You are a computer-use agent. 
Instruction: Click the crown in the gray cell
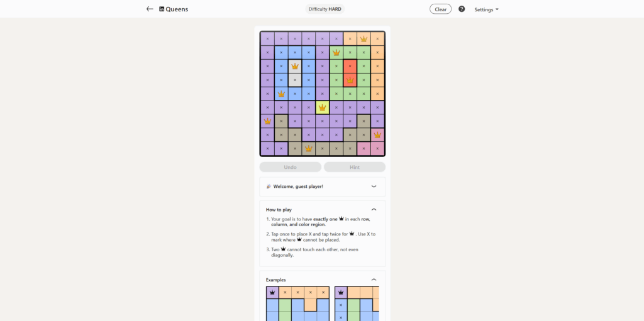click(x=295, y=66)
